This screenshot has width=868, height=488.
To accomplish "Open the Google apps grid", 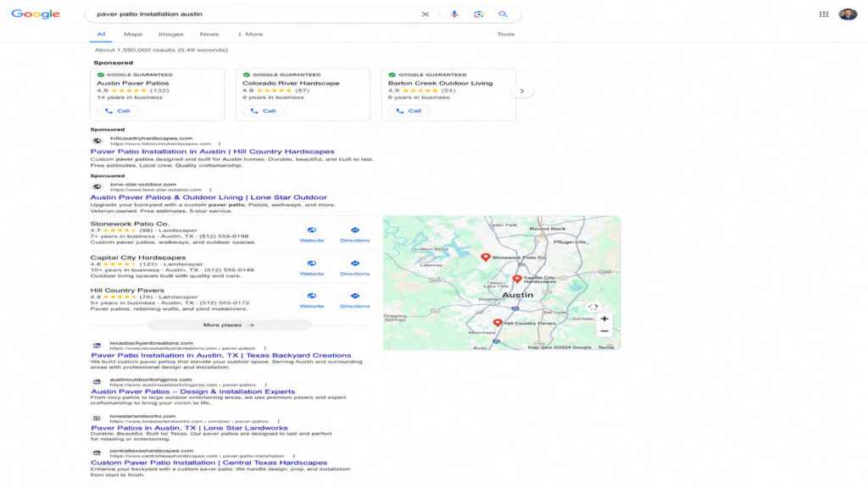I will coord(824,14).
